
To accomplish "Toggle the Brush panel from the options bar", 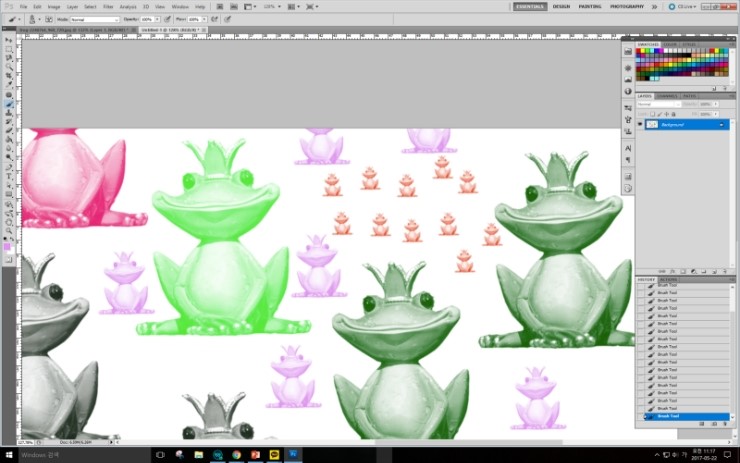I will click(x=49, y=19).
